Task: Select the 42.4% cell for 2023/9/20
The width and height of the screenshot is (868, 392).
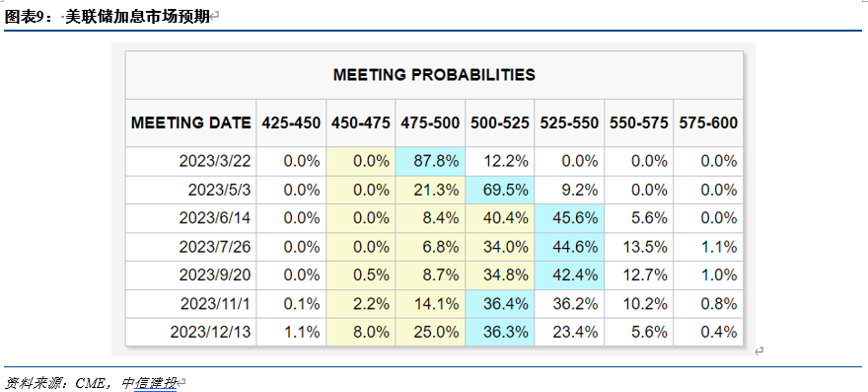Action: point(569,275)
